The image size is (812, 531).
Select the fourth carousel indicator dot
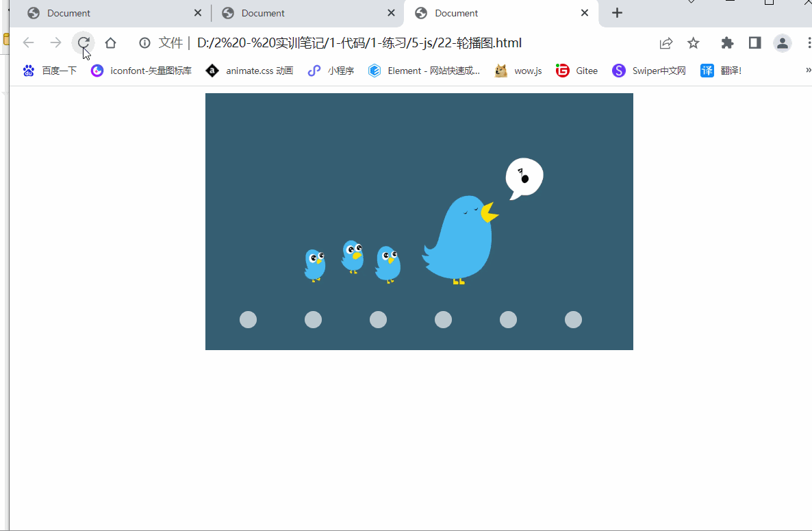click(x=443, y=320)
